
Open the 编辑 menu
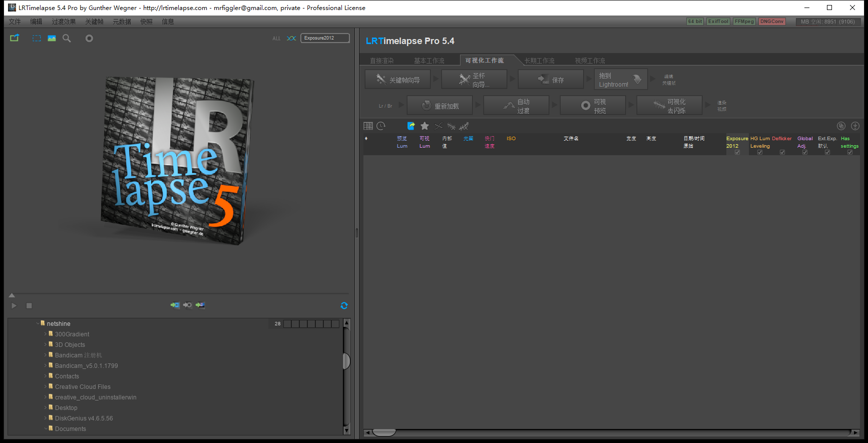pos(36,22)
